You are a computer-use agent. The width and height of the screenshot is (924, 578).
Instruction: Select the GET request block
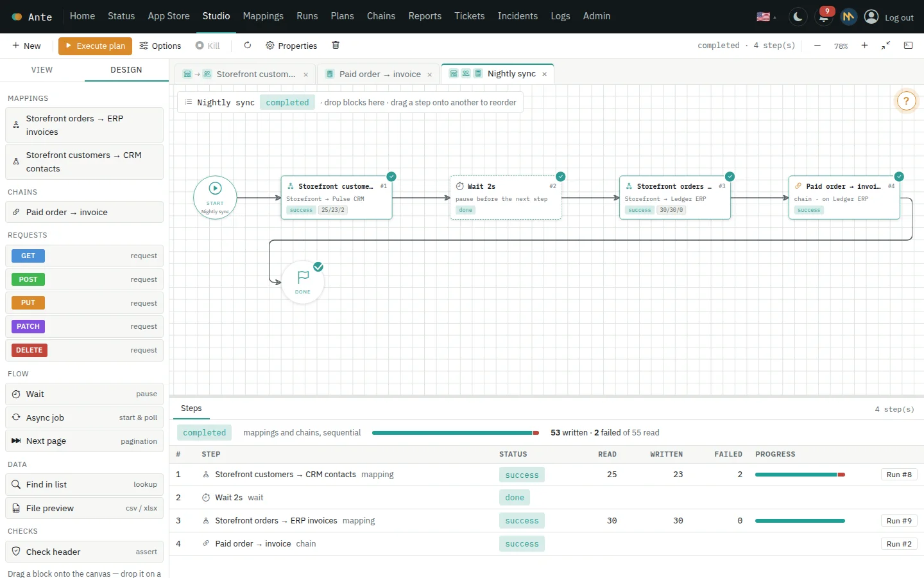84,256
